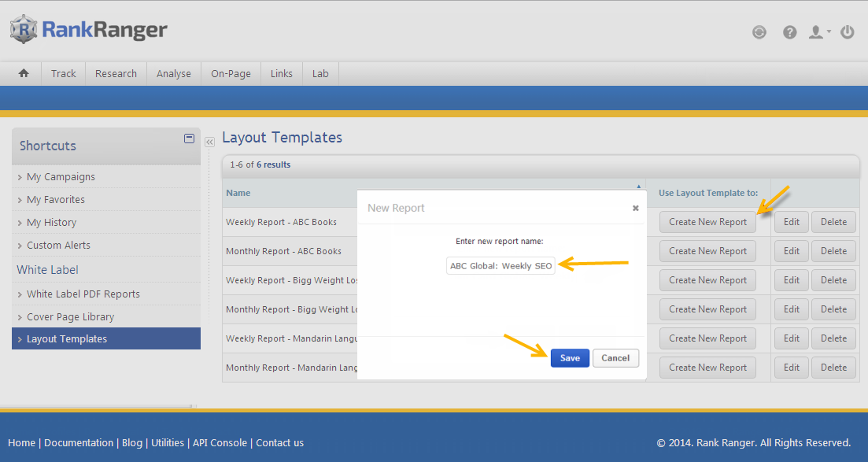Open the help question mark icon

(789, 32)
